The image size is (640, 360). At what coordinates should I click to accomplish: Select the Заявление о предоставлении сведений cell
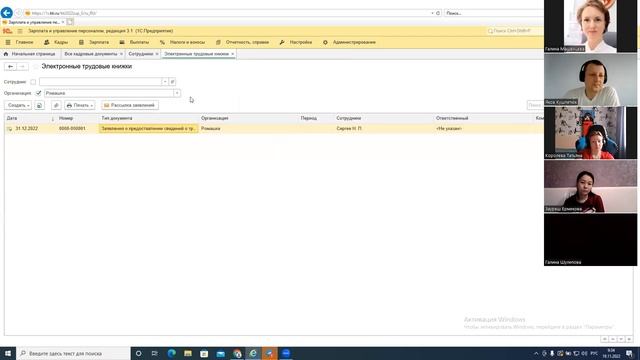coord(149,129)
